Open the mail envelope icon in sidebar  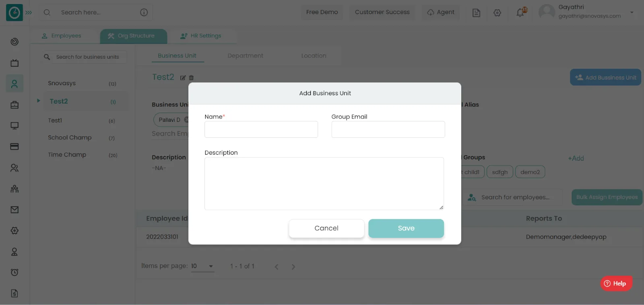[x=14, y=210]
